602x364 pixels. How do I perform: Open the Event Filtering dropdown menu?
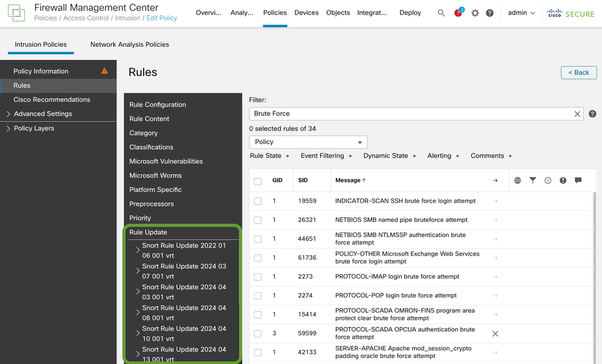pos(326,155)
